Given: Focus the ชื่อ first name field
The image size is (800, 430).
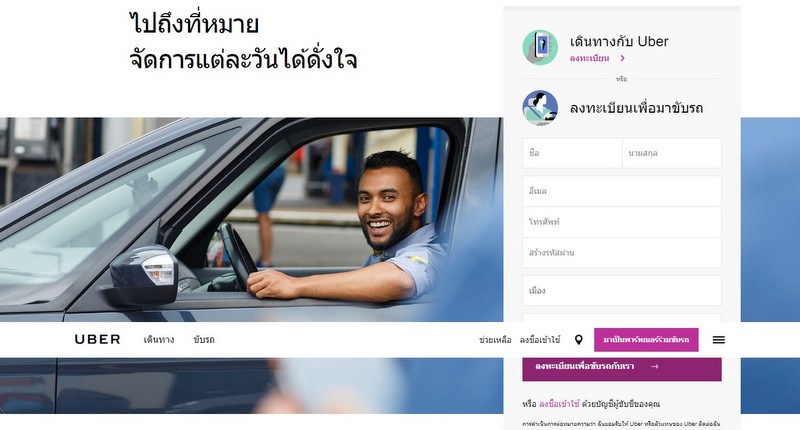Looking at the screenshot, I should point(572,153).
